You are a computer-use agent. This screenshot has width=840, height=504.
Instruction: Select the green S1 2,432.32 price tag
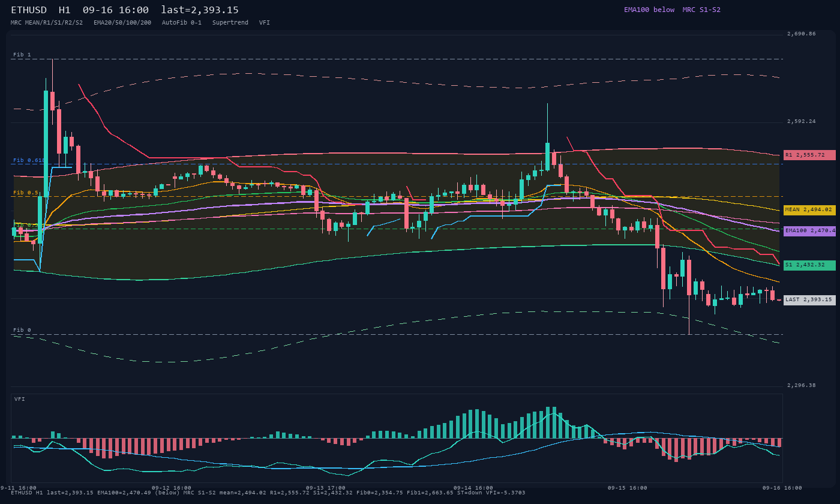809,265
